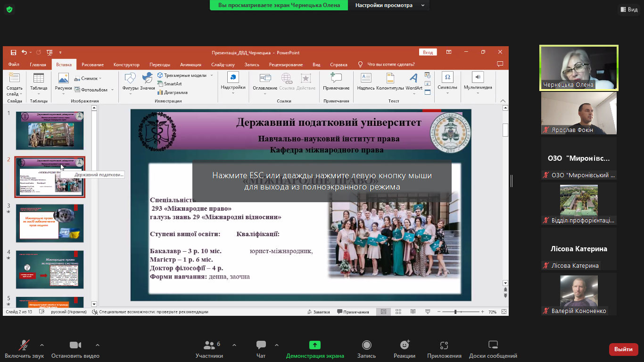Image resolution: width=644 pixels, height=362 pixels.
Task: Unmute with Включить звук
Action: point(25,349)
